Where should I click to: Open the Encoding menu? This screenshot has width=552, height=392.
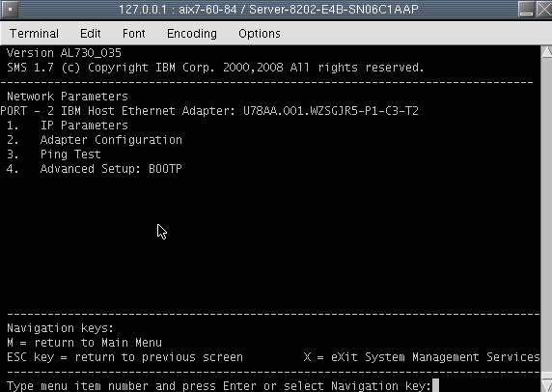[192, 34]
